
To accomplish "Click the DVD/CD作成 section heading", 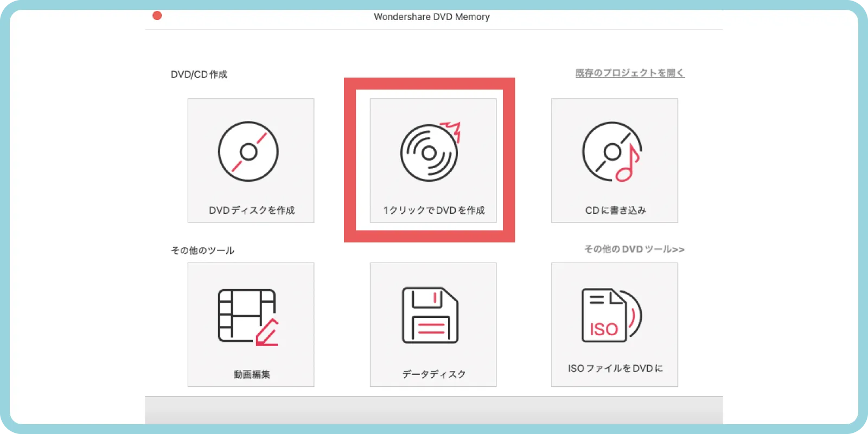I will point(199,74).
